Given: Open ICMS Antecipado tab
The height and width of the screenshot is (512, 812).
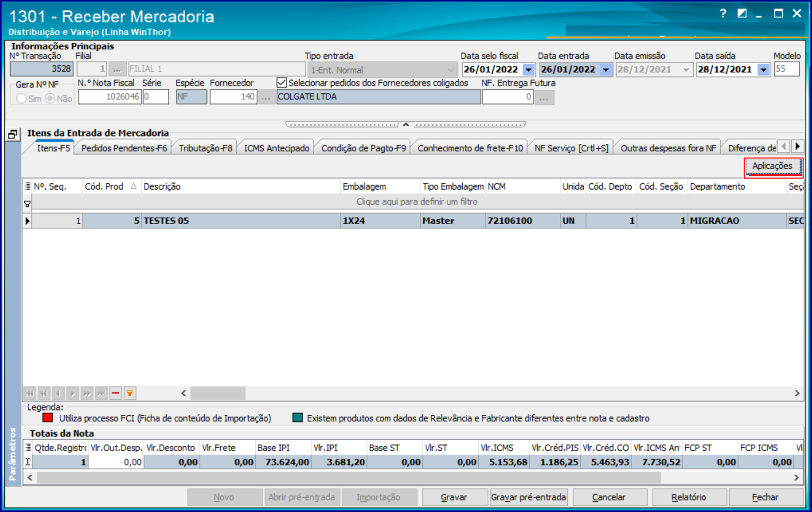Looking at the screenshot, I should 277,148.
